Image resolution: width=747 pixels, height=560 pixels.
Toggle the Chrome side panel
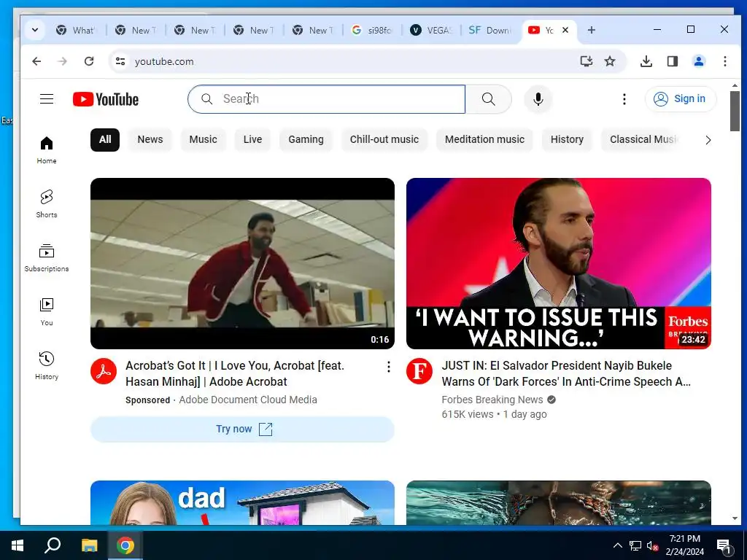point(672,61)
